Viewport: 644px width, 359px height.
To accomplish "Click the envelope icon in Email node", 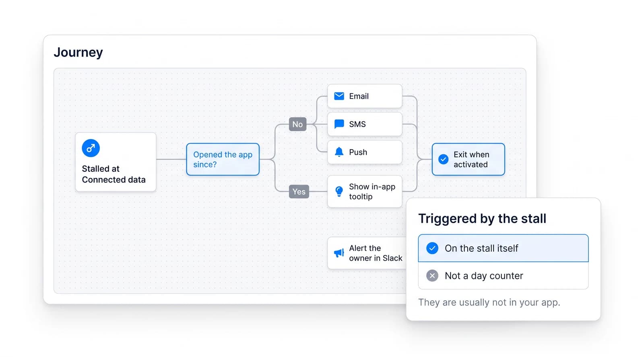I will (x=339, y=96).
